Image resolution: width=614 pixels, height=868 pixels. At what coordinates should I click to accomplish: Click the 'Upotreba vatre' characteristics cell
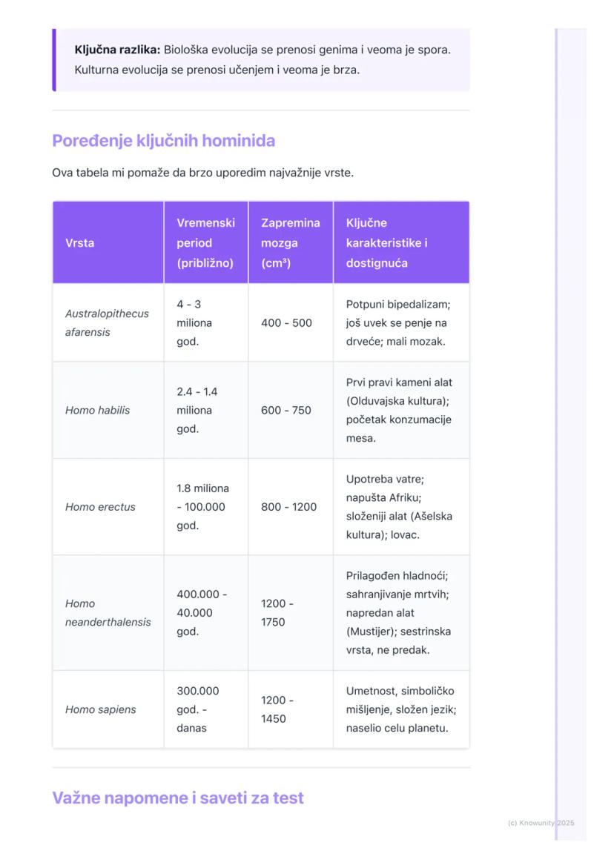click(399, 508)
